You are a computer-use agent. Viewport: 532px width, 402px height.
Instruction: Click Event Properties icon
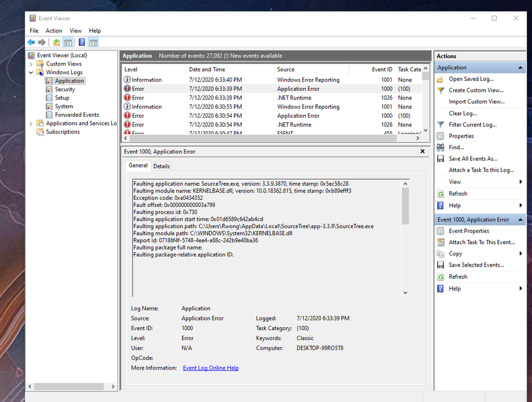pyautogui.click(x=440, y=231)
